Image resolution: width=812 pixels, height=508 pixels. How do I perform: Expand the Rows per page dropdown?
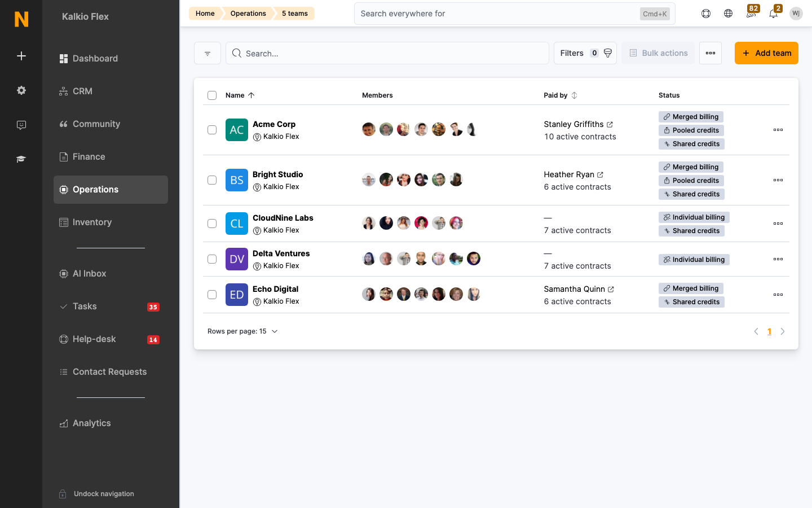[243, 331]
